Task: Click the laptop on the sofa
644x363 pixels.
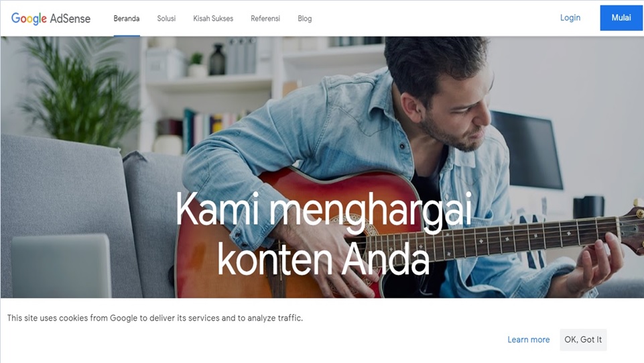Action: click(x=61, y=266)
